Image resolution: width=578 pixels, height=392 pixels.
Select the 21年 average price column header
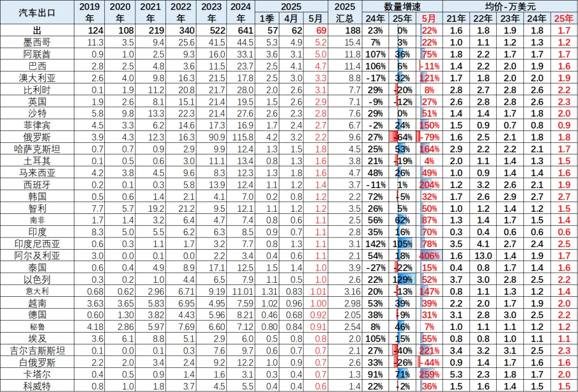click(456, 18)
